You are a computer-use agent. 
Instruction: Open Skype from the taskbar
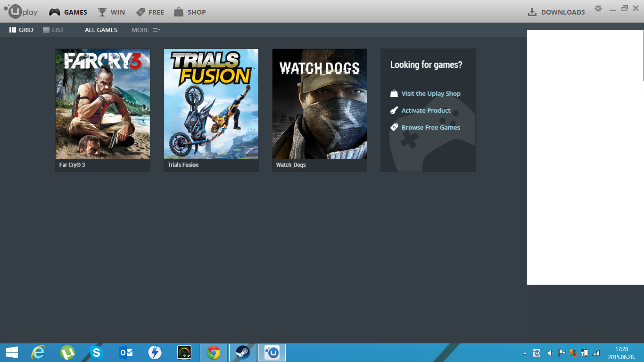[x=97, y=353]
